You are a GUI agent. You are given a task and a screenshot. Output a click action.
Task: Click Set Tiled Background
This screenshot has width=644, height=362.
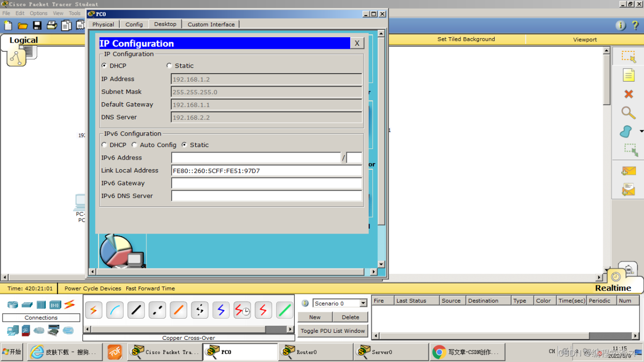(x=466, y=39)
